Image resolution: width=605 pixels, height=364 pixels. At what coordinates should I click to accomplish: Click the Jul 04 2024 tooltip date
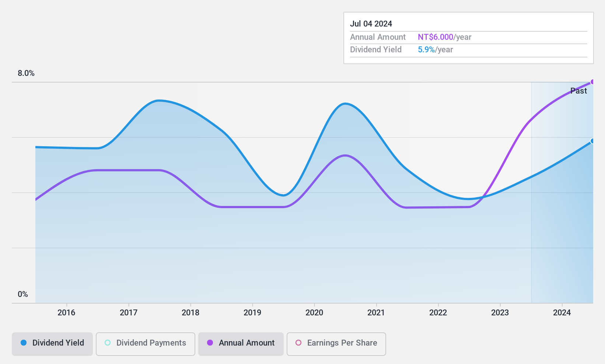tap(371, 24)
